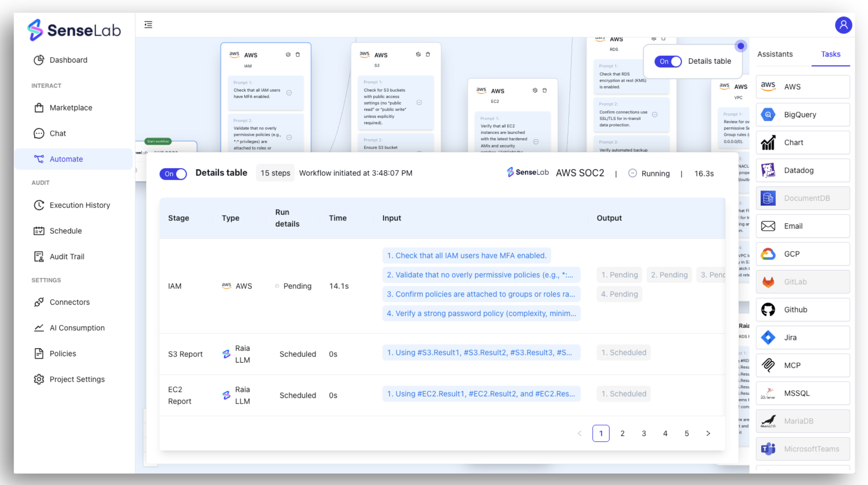Image resolution: width=868 pixels, height=485 pixels.
Task: Open the user profile avatar
Action: [x=843, y=25]
